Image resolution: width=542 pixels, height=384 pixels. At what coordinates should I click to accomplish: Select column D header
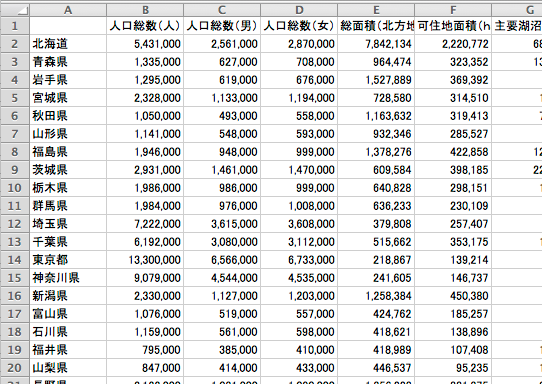tap(299, 10)
